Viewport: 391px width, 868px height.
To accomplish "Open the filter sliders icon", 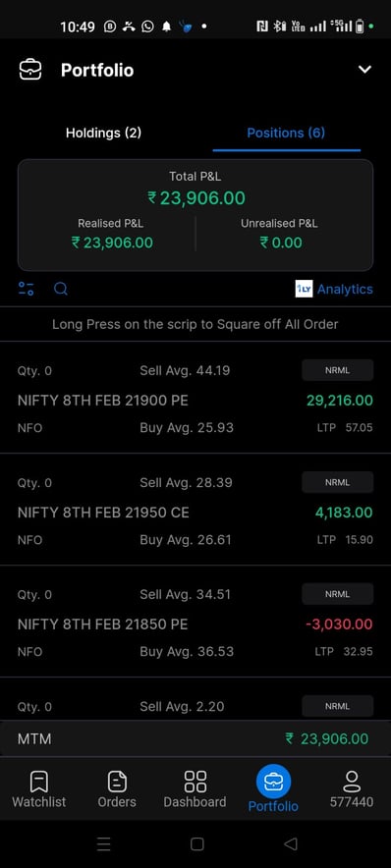I will [x=26, y=289].
